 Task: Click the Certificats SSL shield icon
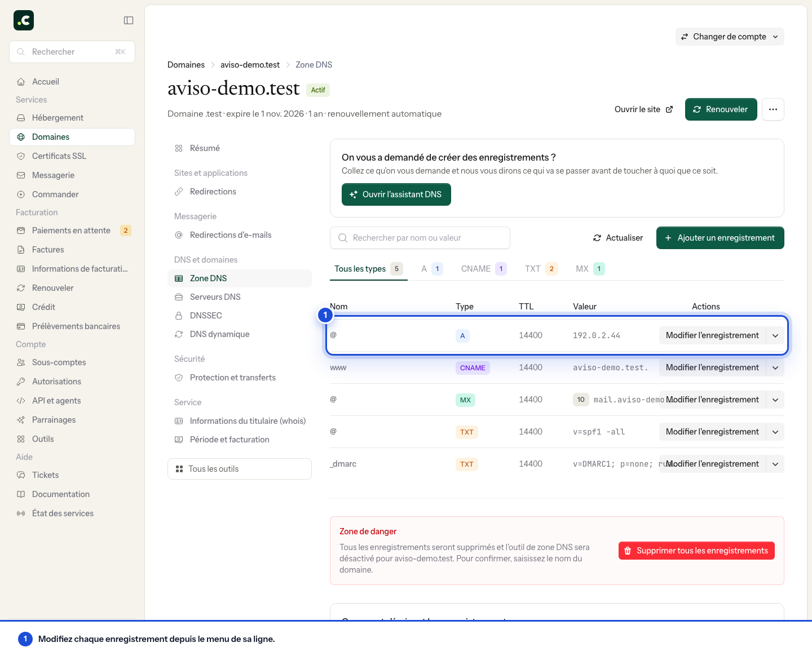tap(21, 156)
